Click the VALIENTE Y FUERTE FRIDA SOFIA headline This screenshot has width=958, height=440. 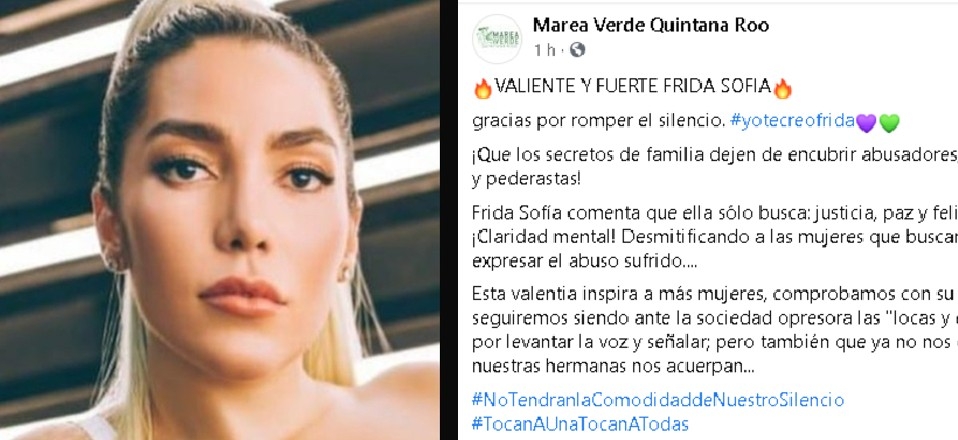[632, 87]
